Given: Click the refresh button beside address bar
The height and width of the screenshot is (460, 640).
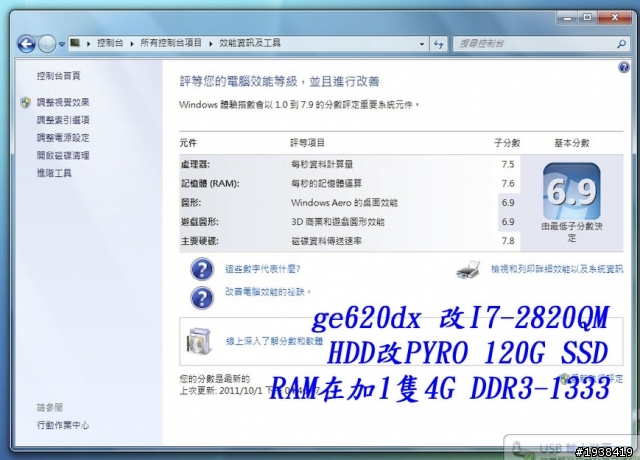Looking at the screenshot, I should [439, 44].
